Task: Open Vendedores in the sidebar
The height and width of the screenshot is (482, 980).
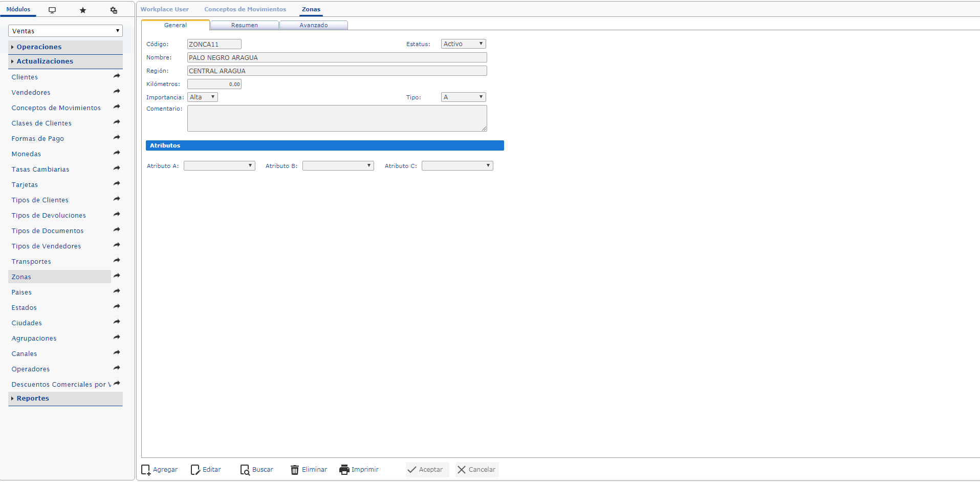Action: (31, 93)
